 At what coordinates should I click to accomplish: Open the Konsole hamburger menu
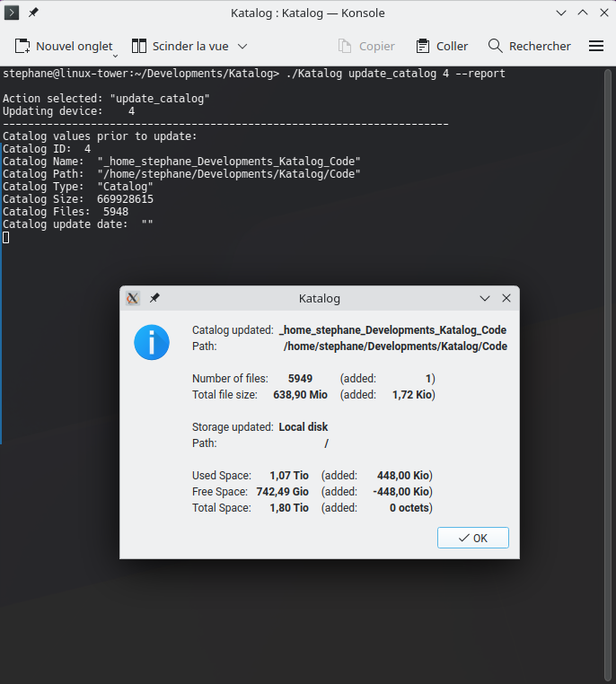click(x=596, y=47)
